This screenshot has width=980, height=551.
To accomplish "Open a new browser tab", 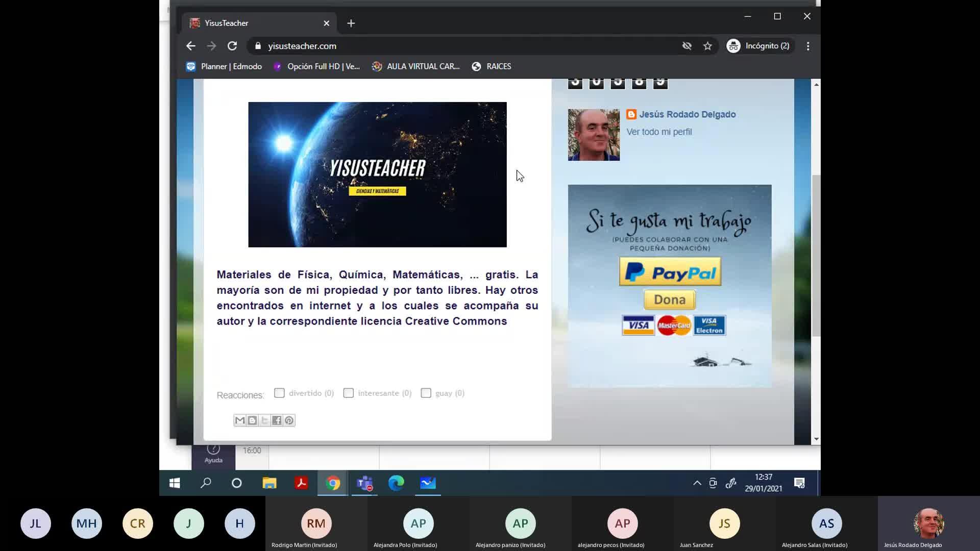I will coord(351,23).
